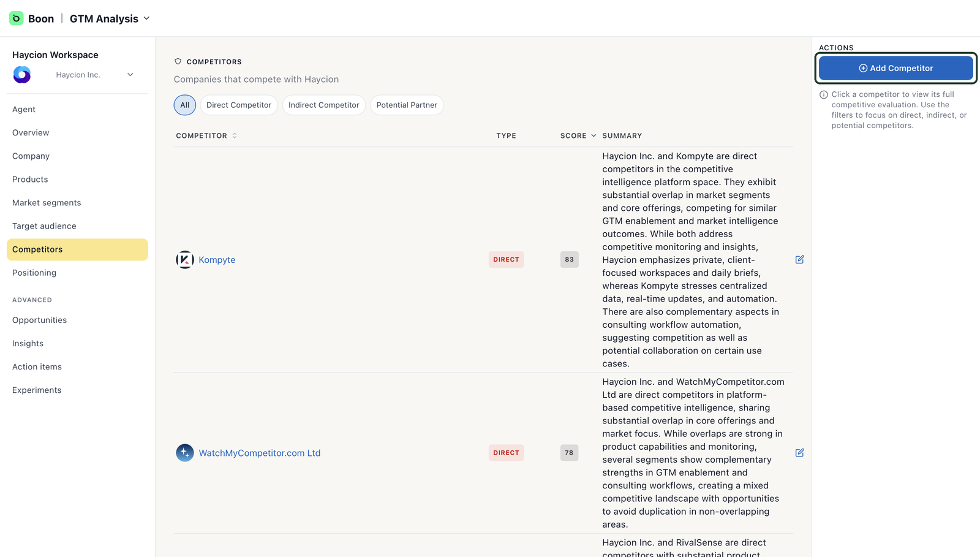View Action items in sidebar
Image resolution: width=980 pixels, height=557 pixels.
pos(77,366)
